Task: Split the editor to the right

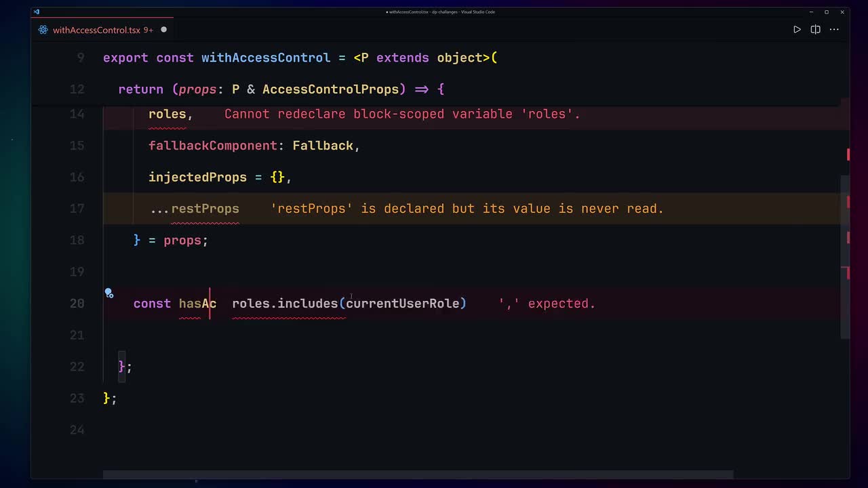Action: click(x=816, y=30)
